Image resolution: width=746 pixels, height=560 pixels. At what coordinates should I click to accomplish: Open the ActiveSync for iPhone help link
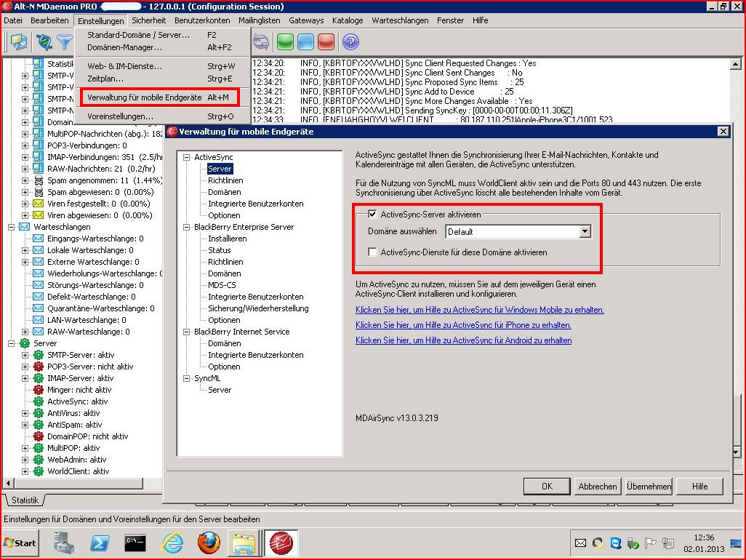(x=463, y=325)
